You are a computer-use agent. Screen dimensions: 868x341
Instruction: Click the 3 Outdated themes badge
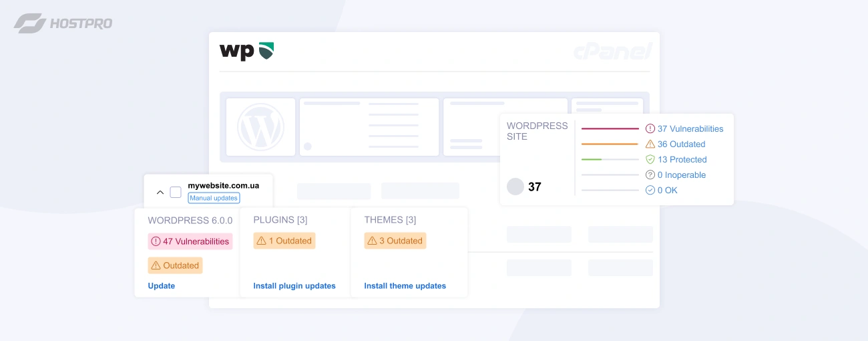pyautogui.click(x=395, y=241)
